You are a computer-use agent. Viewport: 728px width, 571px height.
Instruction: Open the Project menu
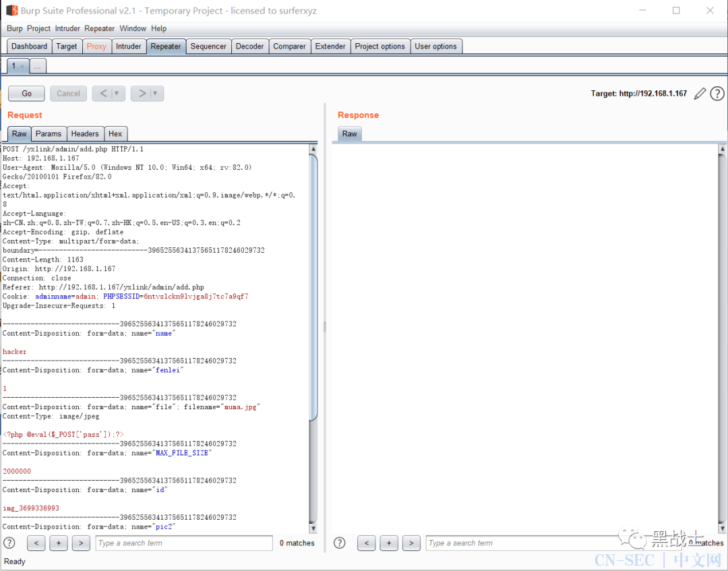coord(38,28)
